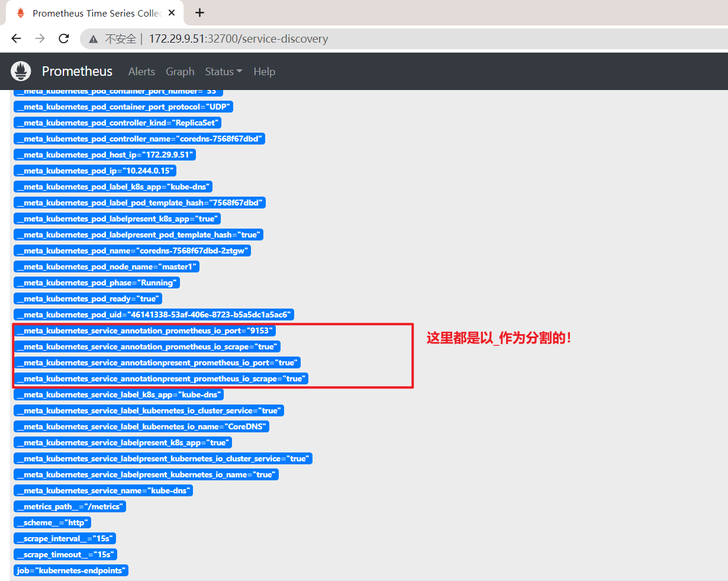This screenshot has width=728, height=581.
Task: Open a new browser tab with plus
Action: (x=199, y=12)
